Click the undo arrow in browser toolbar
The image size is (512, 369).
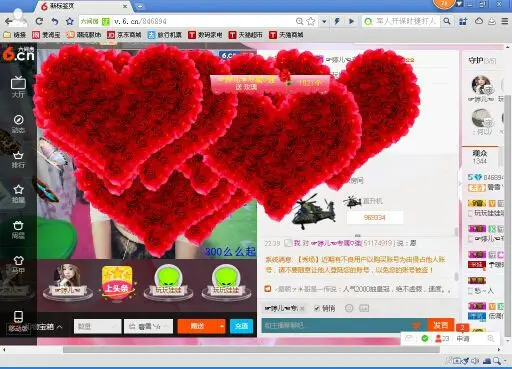click(x=55, y=21)
